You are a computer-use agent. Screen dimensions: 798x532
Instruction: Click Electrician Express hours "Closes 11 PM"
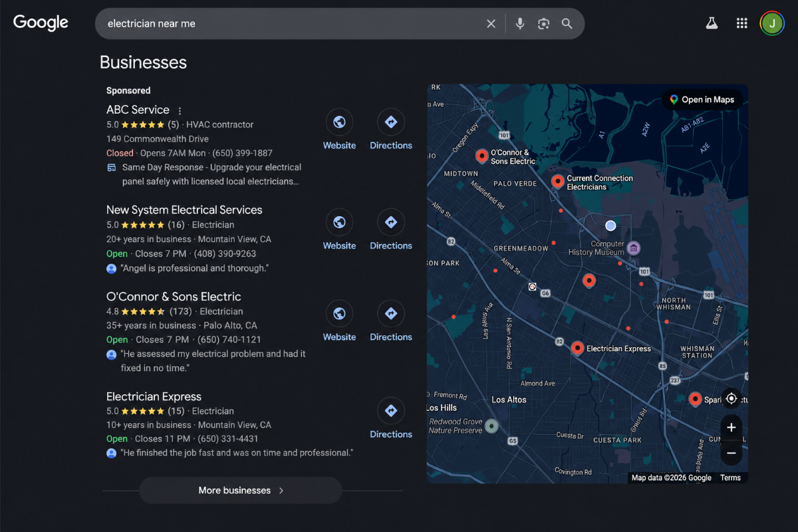pos(163,439)
